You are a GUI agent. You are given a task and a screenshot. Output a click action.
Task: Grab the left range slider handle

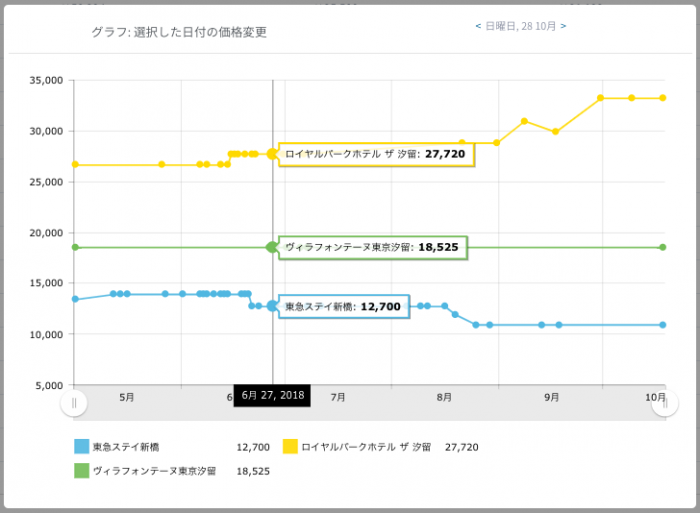pyautogui.click(x=74, y=403)
